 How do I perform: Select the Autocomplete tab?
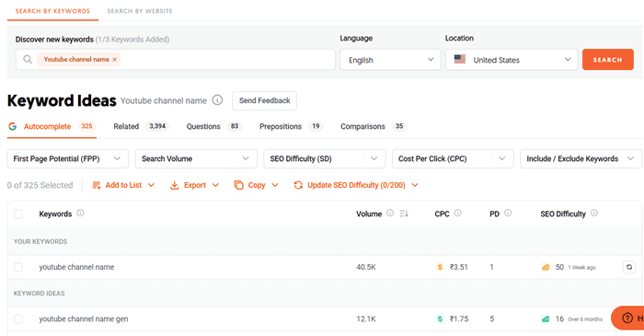point(52,126)
